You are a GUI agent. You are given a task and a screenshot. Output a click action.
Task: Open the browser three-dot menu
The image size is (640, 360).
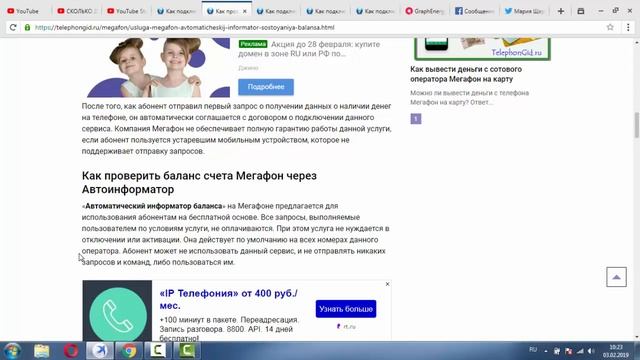628,27
